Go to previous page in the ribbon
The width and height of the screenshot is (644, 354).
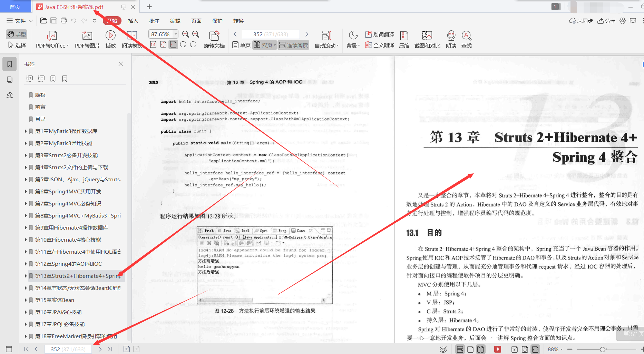[235, 34]
